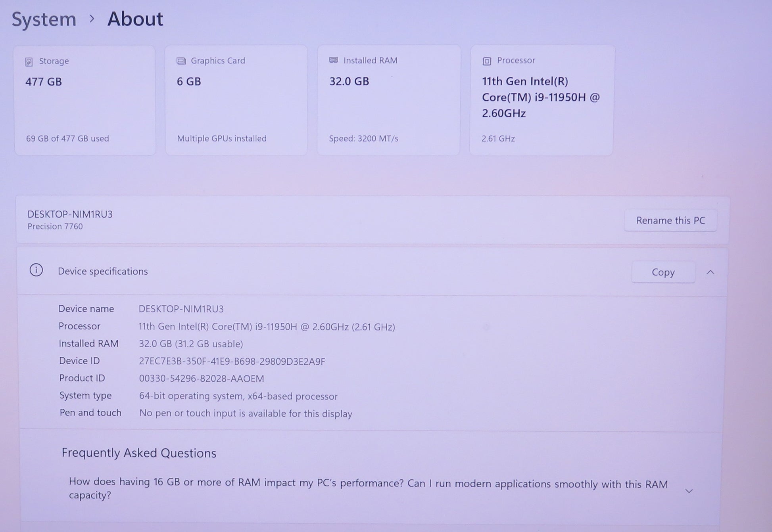This screenshot has width=772, height=532.
Task: Expand the 16 GB RAM FAQ question
Action: [x=689, y=491]
